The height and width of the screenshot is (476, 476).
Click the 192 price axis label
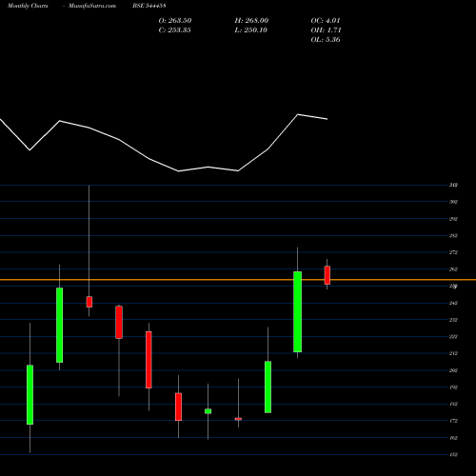coord(453,387)
